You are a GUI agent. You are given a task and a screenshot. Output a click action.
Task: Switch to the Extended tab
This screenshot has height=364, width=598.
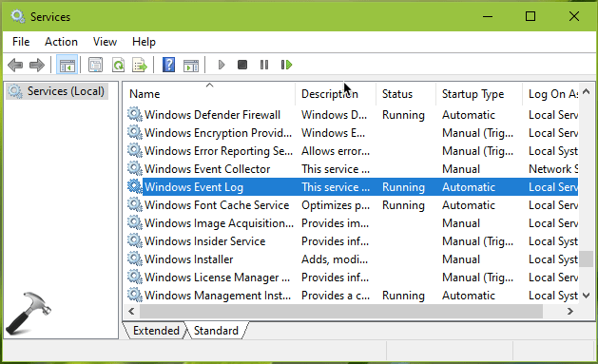(x=156, y=331)
